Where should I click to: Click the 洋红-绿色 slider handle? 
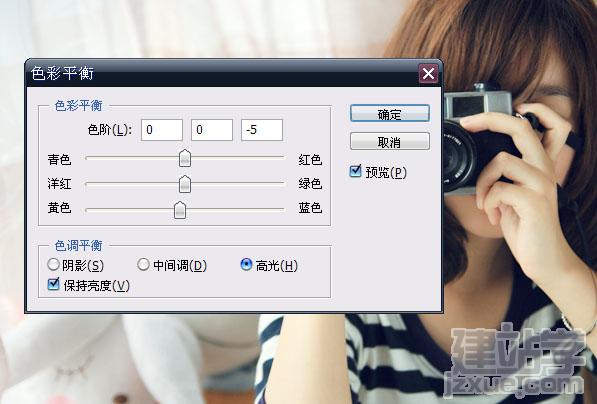[185, 184]
